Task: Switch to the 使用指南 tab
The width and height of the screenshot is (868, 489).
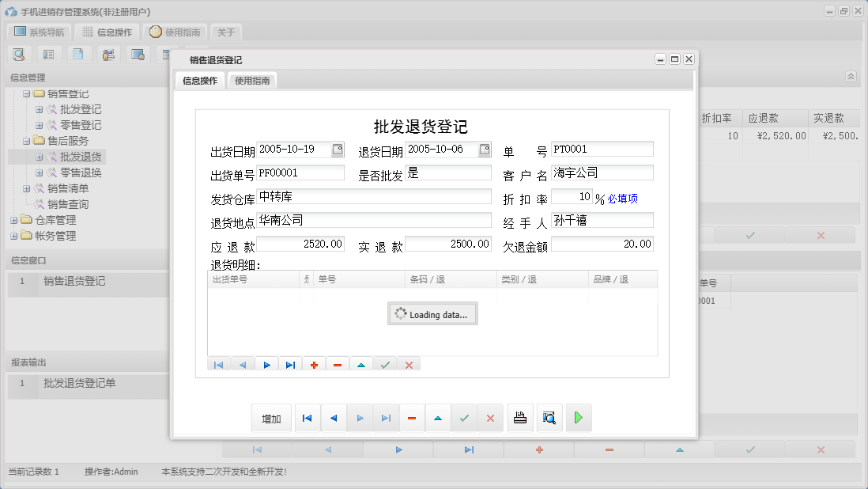Action: tap(252, 80)
